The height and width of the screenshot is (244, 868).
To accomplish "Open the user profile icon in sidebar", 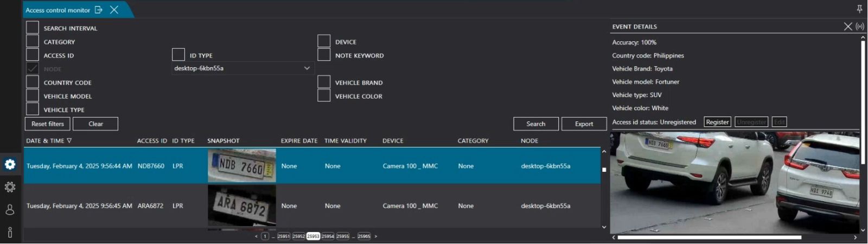I will coord(10,210).
